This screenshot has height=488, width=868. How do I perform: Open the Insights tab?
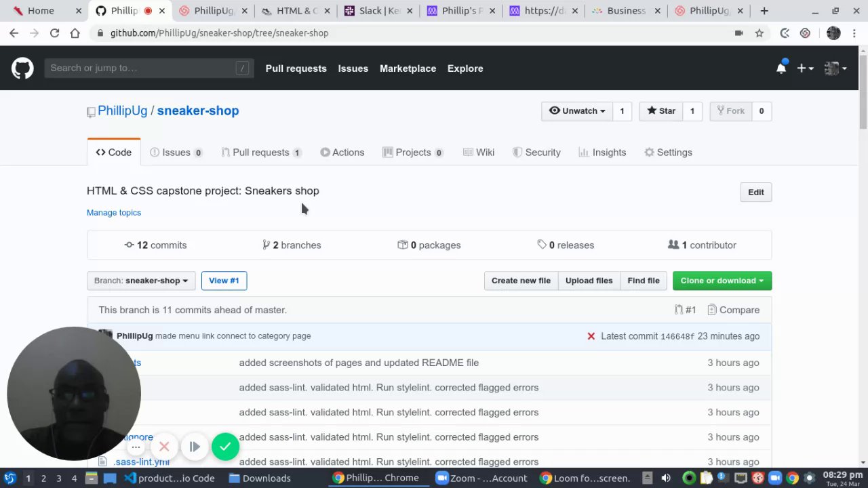pos(602,152)
